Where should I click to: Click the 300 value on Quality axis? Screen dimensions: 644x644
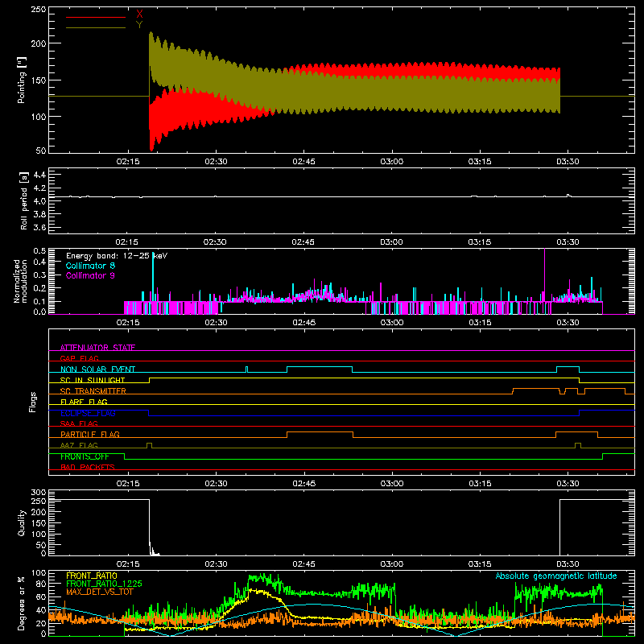pos(38,493)
